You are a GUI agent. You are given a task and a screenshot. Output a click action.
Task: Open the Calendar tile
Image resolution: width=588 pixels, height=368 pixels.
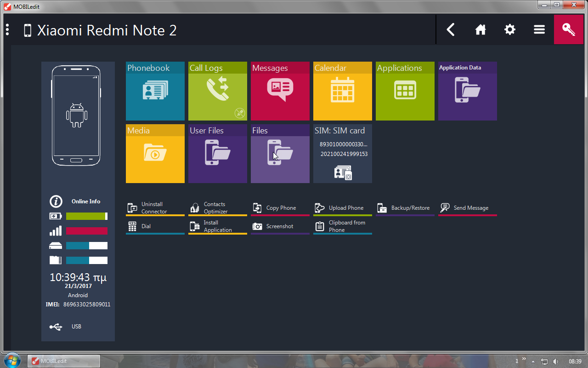[x=343, y=91]
